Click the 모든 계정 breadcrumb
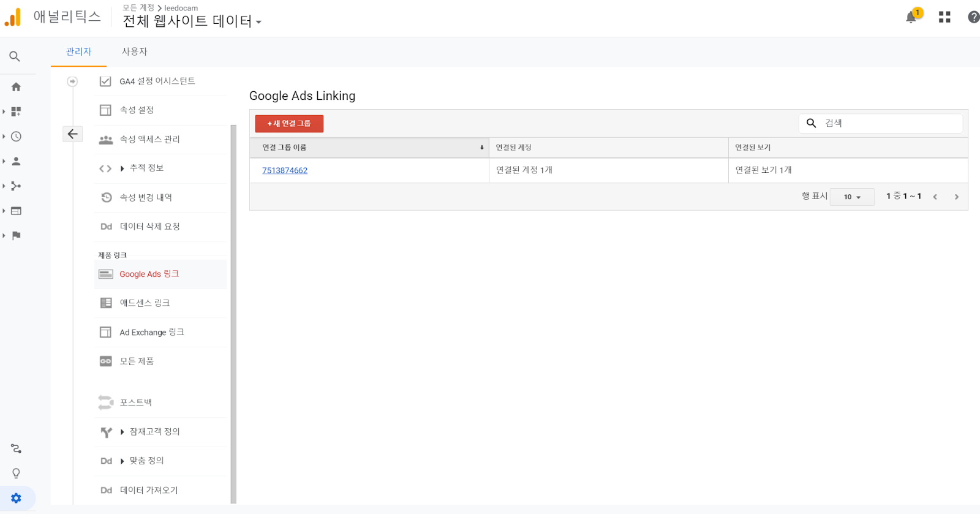The image size is (980, 514). [138, 8]
